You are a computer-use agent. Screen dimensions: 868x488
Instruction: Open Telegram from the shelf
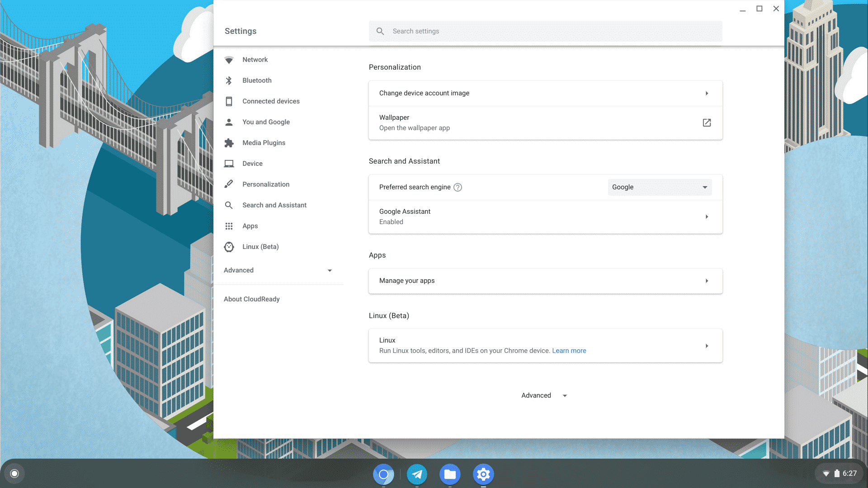[417, 474]
